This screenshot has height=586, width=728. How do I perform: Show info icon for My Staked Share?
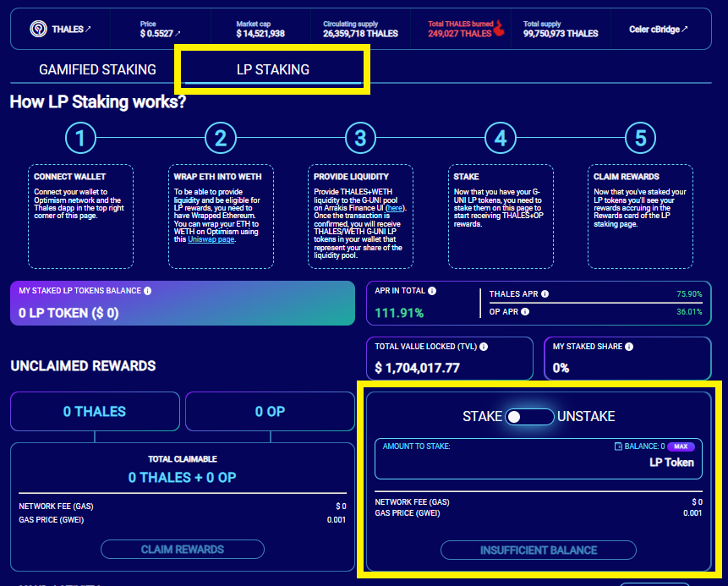[x=628, y=347]
